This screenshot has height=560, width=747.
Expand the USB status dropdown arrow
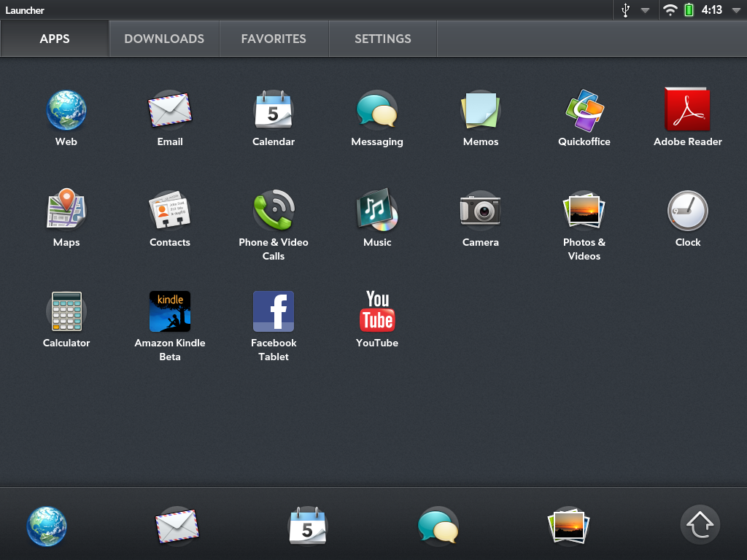[645, 10]
